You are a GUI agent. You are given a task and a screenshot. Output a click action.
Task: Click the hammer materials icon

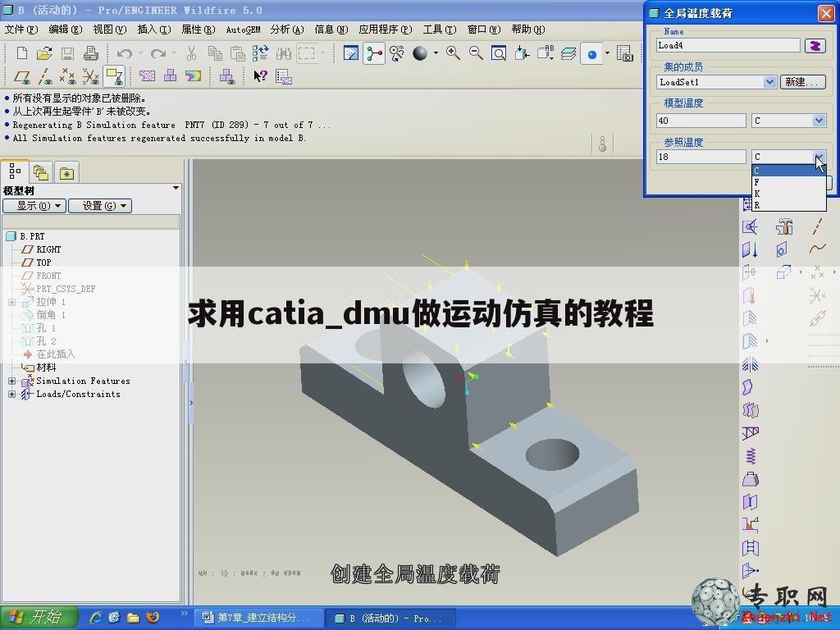783,226
